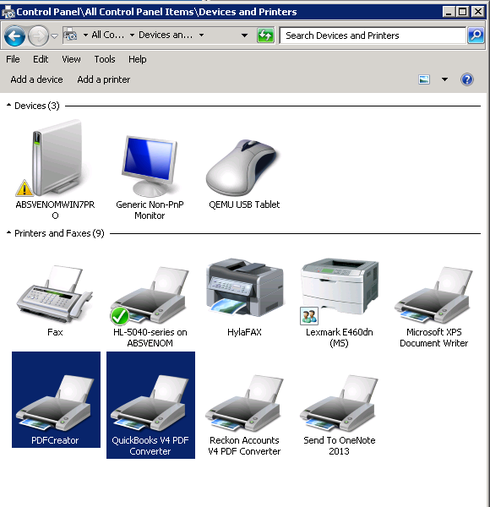This screenshot has width=490, height=507.
Task: Click the window title bar system icon
Action: (8, 12)
